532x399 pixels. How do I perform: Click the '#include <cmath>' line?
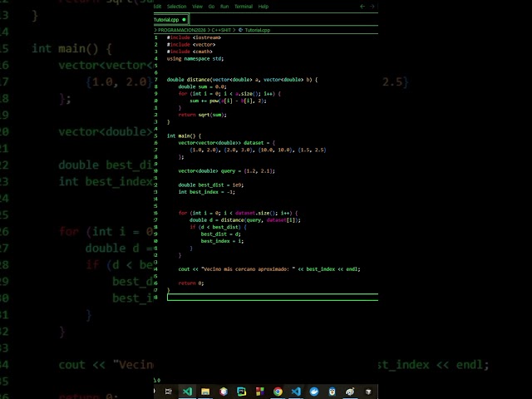pos(190,52)
